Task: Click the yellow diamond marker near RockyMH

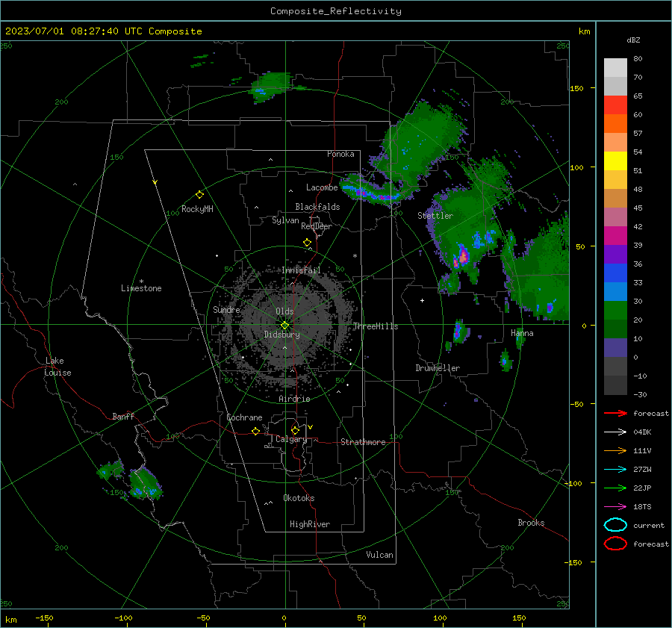Action: 199,195
